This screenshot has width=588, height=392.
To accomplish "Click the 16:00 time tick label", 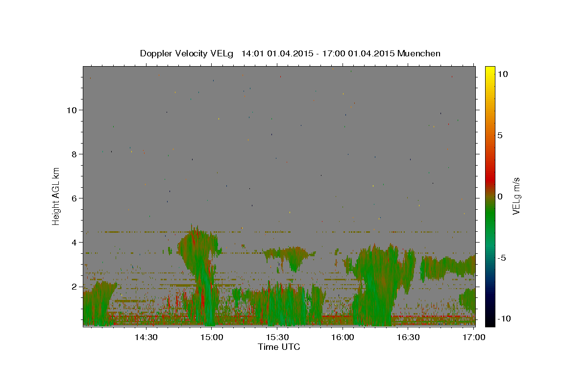I will click(343, 337).
